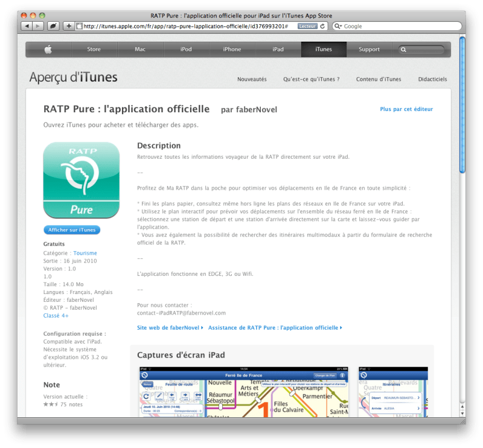Click the Éditeur : faberNovel line

(68, 300)
